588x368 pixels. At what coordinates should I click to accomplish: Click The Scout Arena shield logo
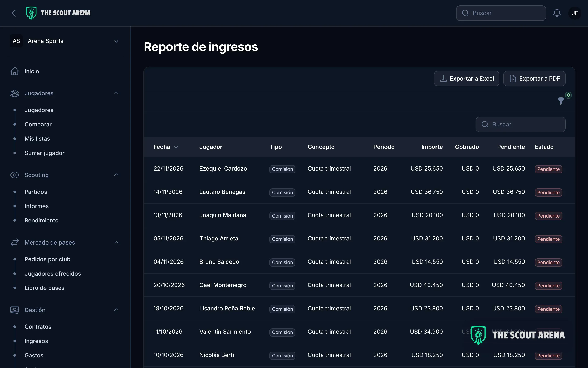[x=31, y=13]
